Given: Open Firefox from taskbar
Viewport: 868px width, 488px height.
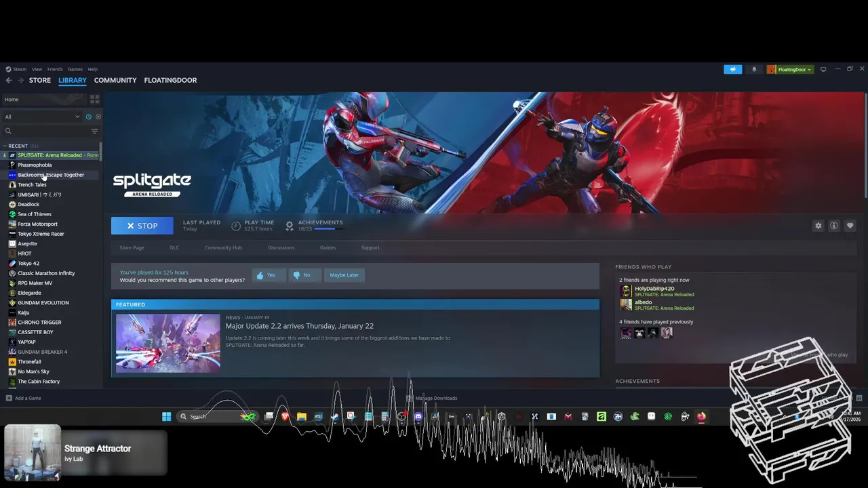Looking at the screenshot, I should pyautogui.click(x=701, y=416).
